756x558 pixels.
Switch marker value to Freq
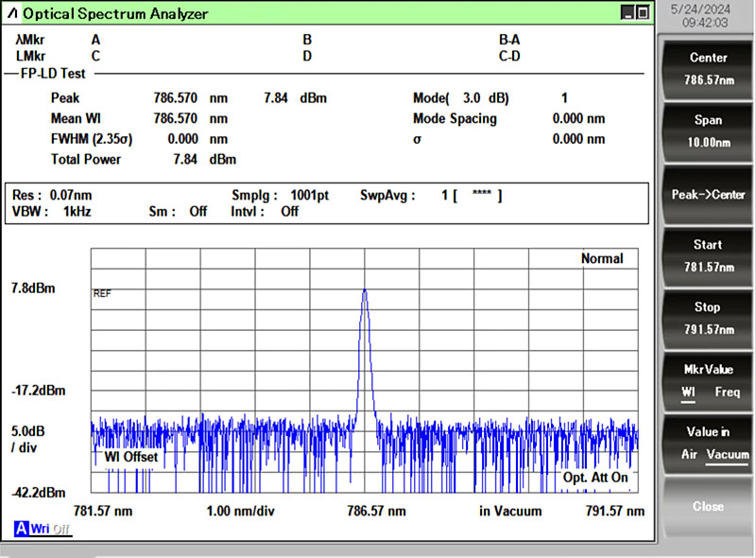[727, 392]
